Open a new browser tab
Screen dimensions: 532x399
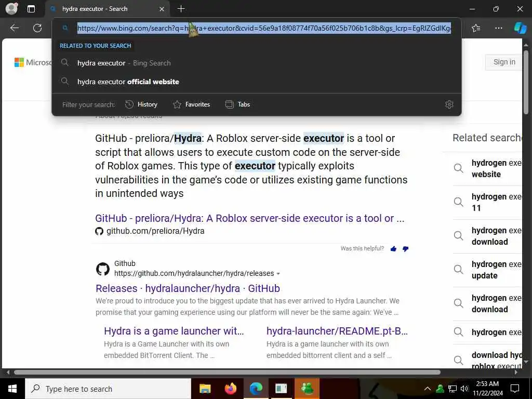click(181, 9)
